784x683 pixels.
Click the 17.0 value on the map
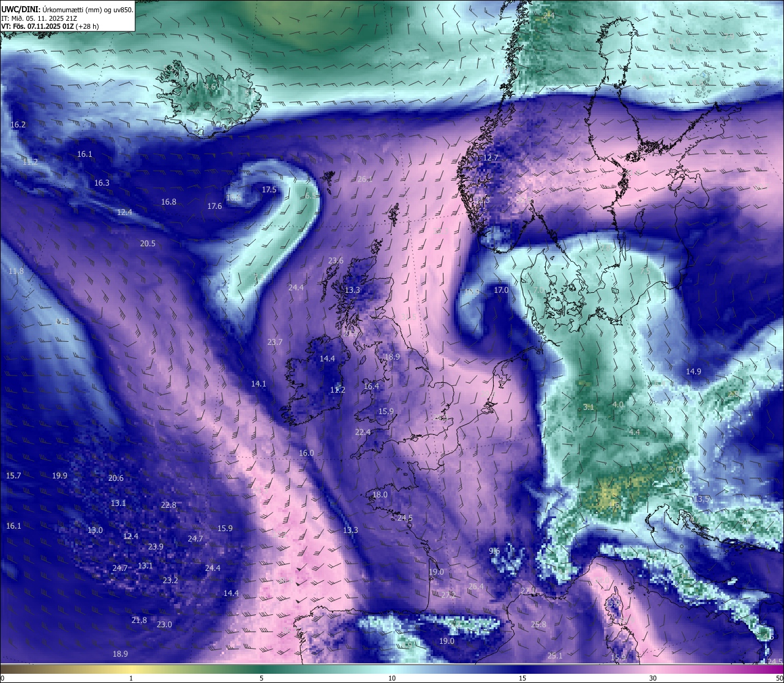(x=501, y=290)
